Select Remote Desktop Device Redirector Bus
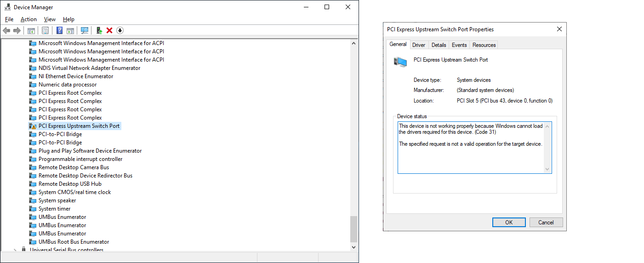This screenshot has width=644, height=263. point(85,176)
